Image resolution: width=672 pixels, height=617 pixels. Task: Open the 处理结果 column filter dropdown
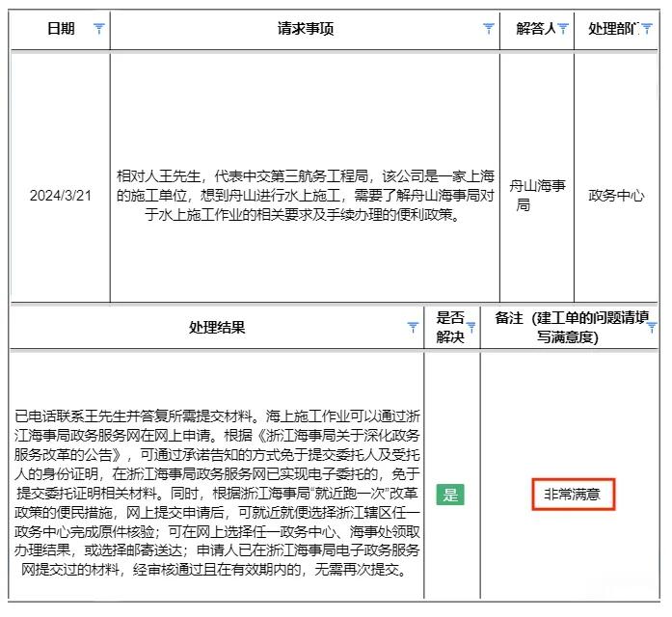point(413,328)
